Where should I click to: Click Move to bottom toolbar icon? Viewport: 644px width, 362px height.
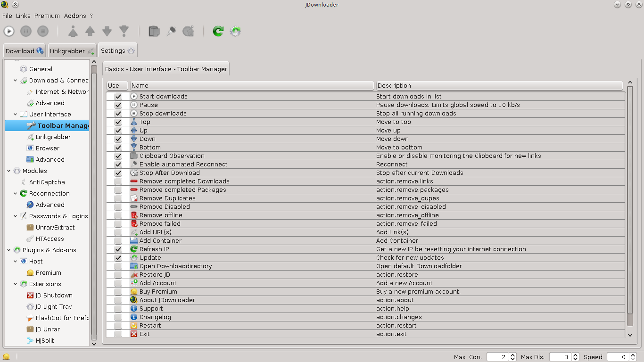124,31
